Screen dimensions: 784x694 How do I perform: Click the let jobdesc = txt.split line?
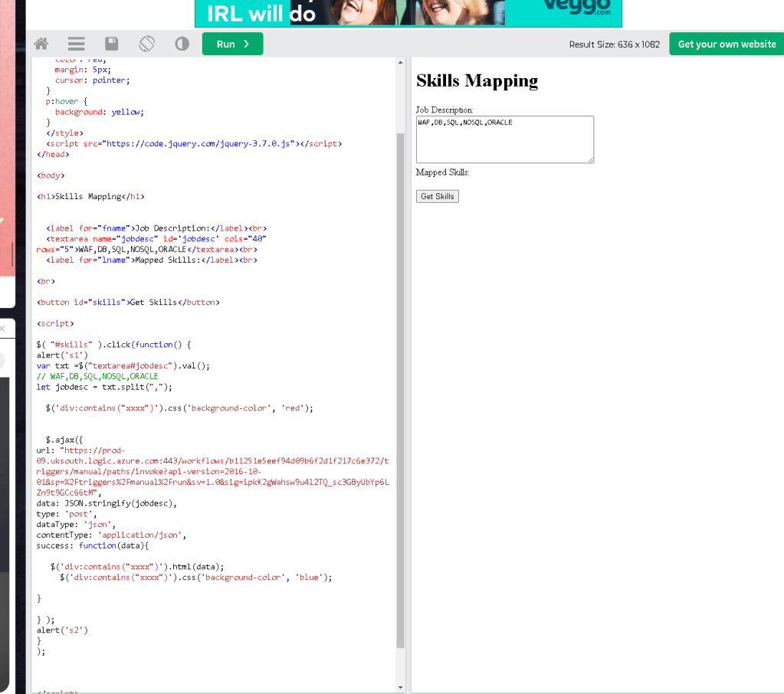click(104, 387)
